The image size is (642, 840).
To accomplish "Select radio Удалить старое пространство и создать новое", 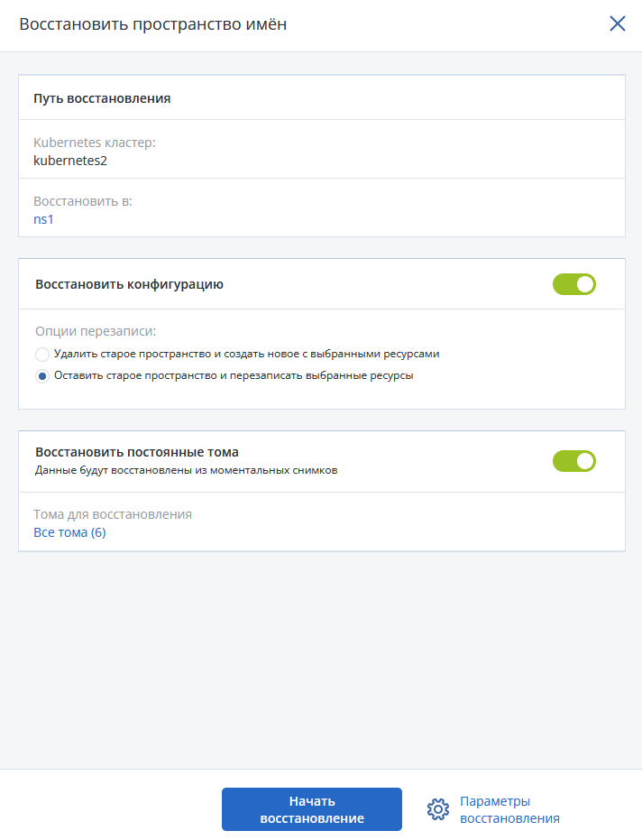I will click(x=42, y=354).
